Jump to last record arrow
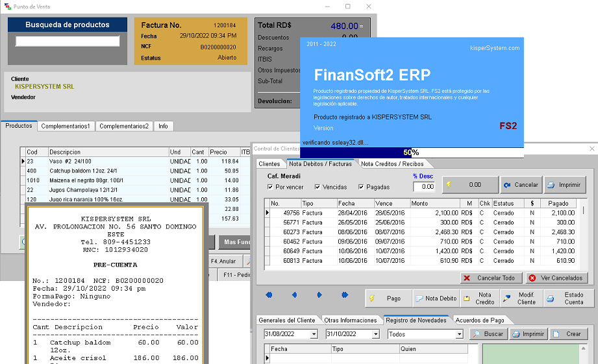The height and width of the screenshot is (364, 598). click(x=345, y=295)
